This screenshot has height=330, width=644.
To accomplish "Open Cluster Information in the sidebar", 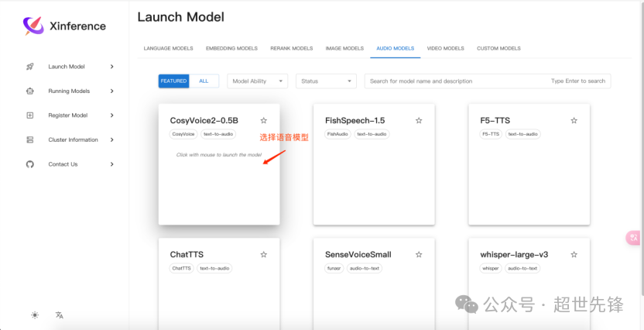I will click(73, 139).
